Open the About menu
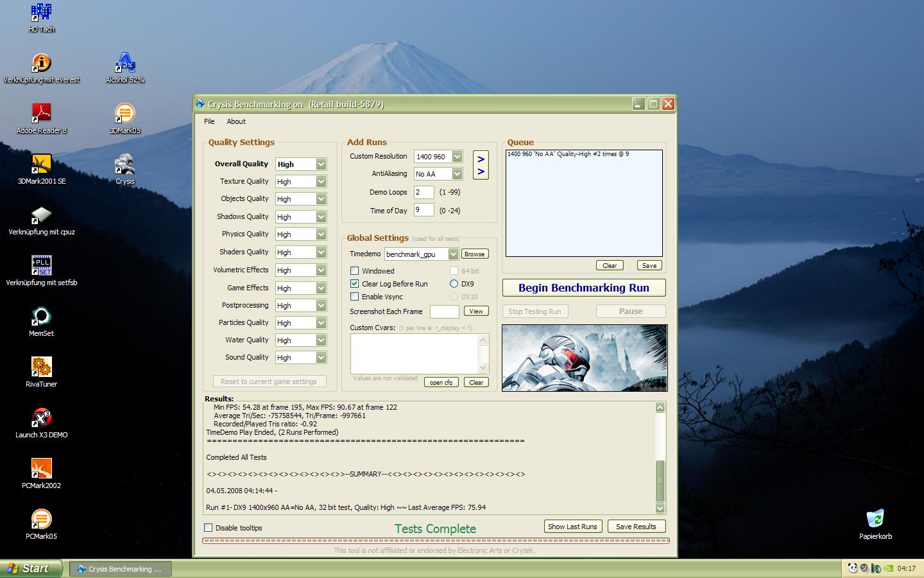The image size is (924, 578). pyautogui.click(x=235, y=121)
